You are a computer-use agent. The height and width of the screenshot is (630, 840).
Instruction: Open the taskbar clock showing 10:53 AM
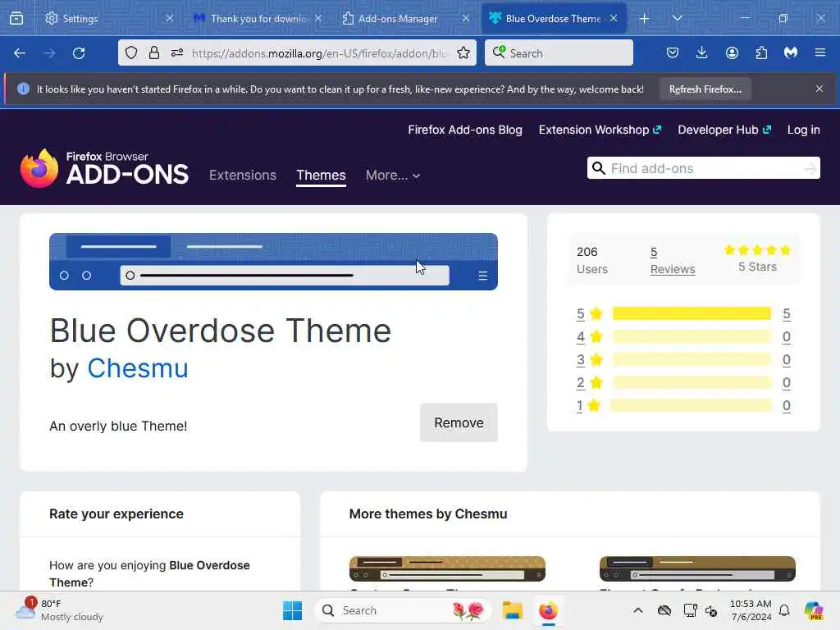[751, 610]
